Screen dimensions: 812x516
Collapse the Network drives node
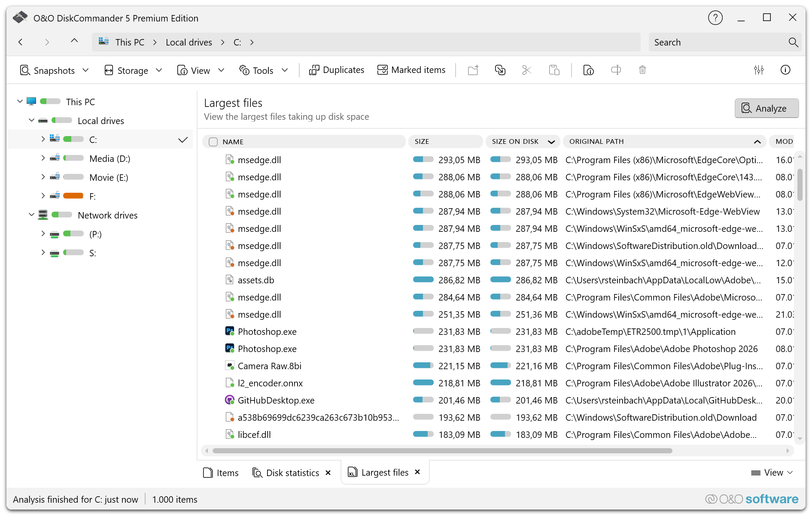31,215
